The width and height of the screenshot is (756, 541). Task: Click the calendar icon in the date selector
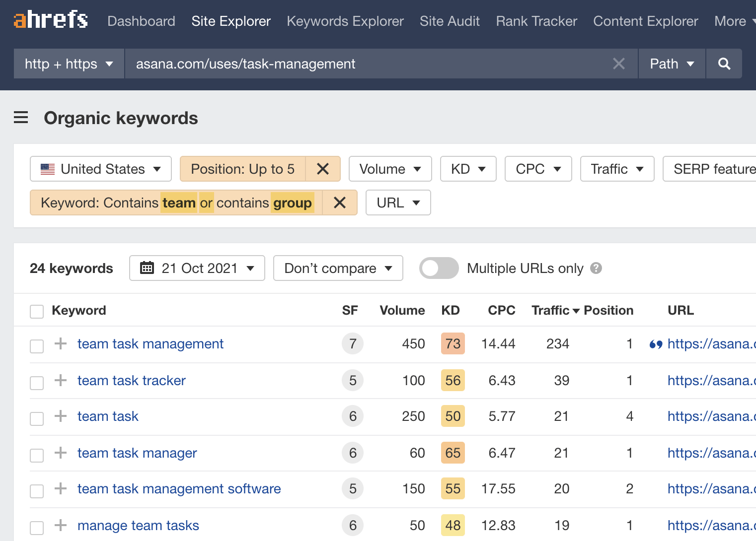tap(147, 268)
